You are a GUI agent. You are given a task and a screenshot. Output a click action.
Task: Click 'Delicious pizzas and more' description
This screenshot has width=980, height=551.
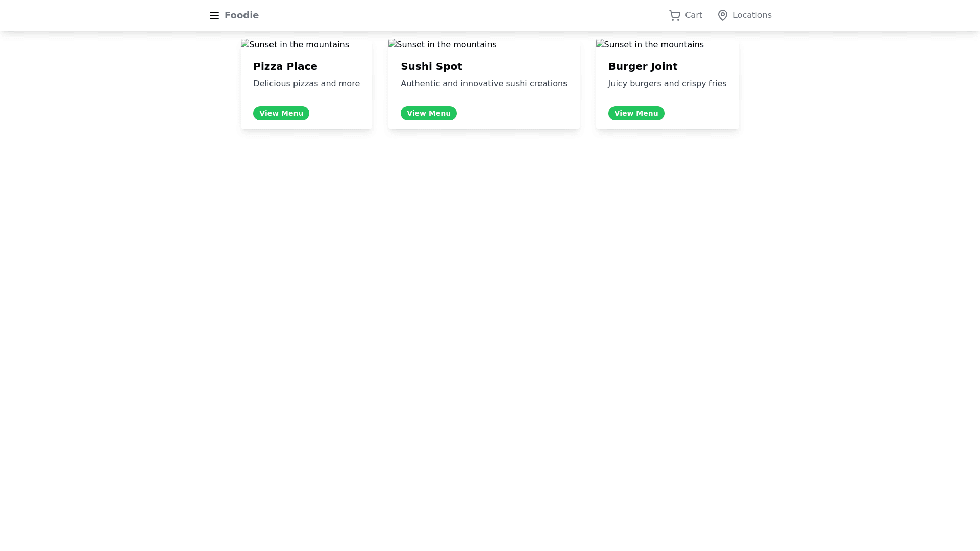(306, 84)
